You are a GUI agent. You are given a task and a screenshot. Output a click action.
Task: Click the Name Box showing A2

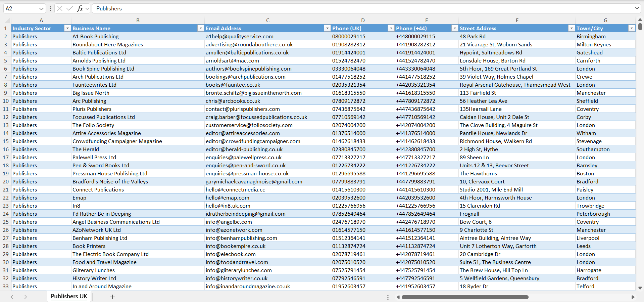tap(20, 8)
